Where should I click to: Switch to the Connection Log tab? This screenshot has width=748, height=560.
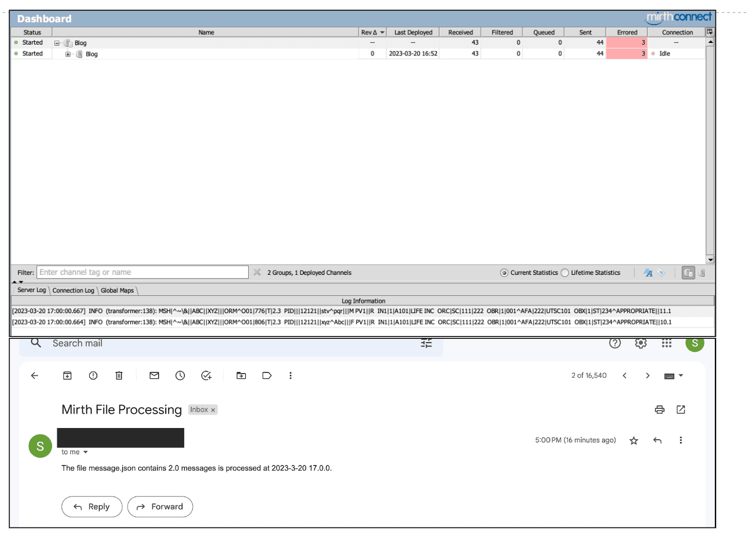(73, 290)
